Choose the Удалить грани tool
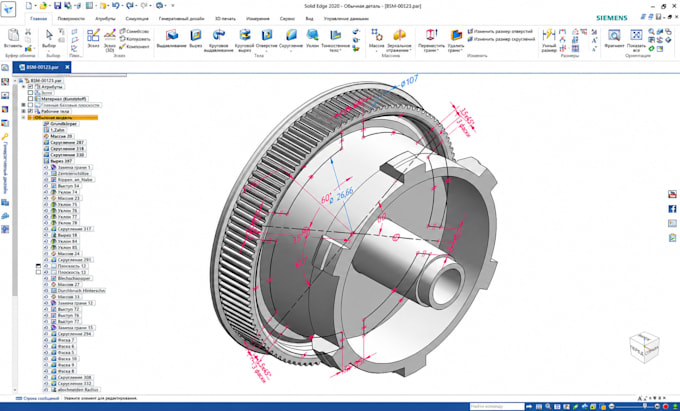The height and width of the screenshot is (411, 680). tap(456, 40)
